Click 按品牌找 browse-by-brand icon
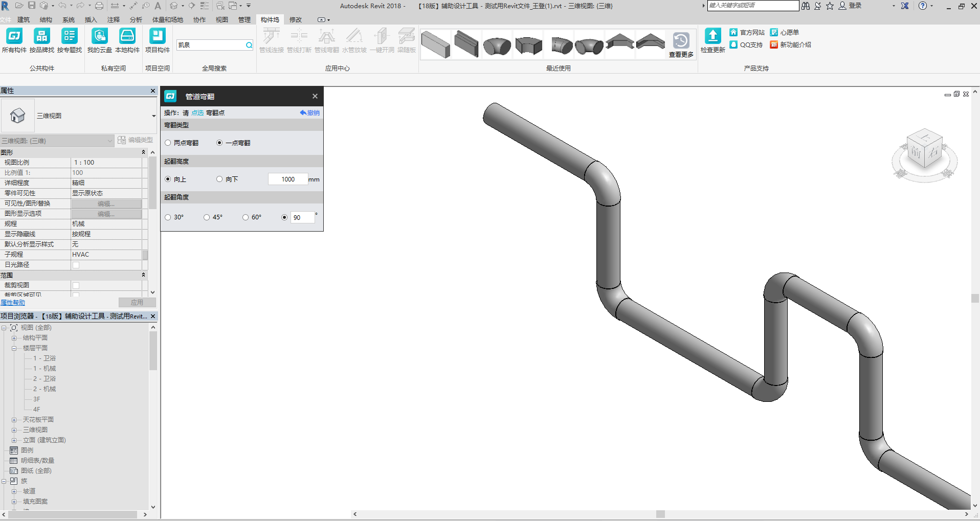The width and height of the screenshot is (980, 521). (42, 40)
